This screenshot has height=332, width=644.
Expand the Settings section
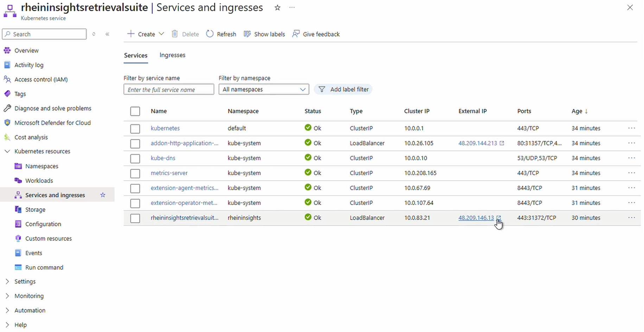pyautogui.click(x=7, y=281)
